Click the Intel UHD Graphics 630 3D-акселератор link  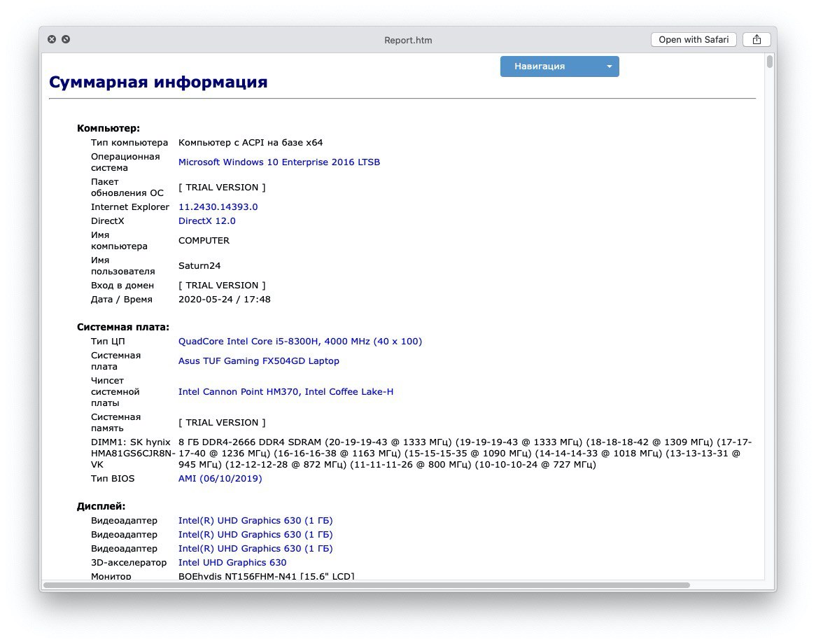(232, 562)
